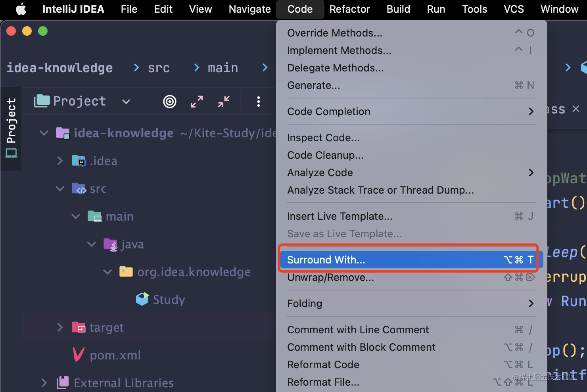Open the Refactor menu in menu bar

coord(350,9)
